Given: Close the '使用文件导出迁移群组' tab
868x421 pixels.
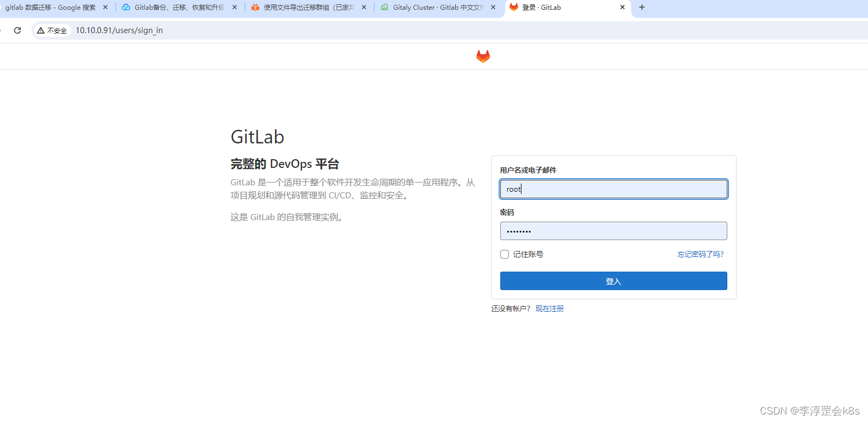Looking at the screenshot, I should 364,7.
